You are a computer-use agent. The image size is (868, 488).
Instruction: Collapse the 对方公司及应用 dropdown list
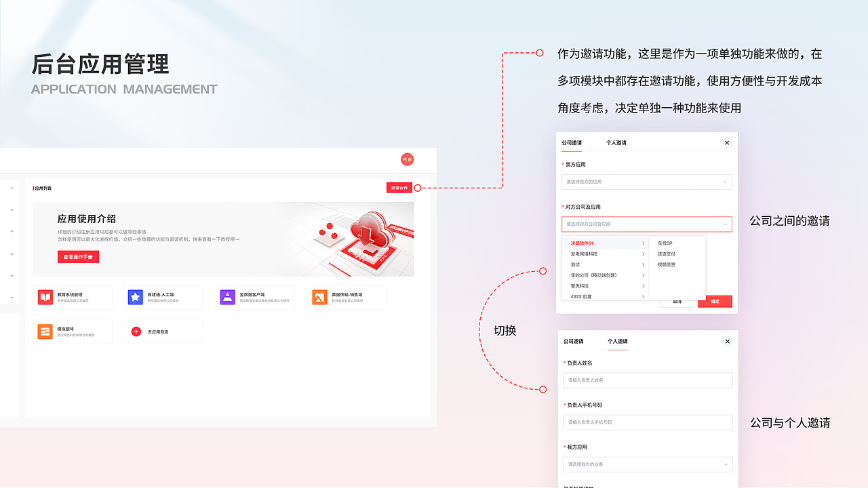click(726, 224)
